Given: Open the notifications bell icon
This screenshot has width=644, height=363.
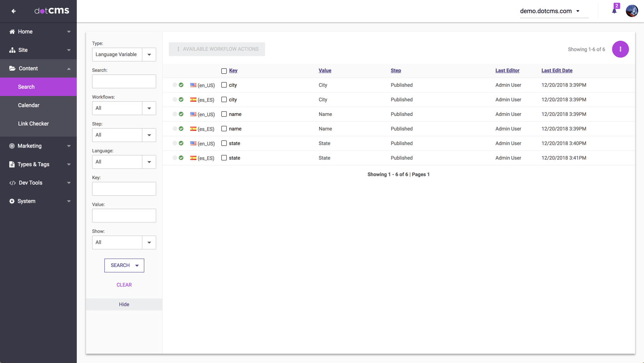Looking at the screenshot, I should click(x=614, y=11).
